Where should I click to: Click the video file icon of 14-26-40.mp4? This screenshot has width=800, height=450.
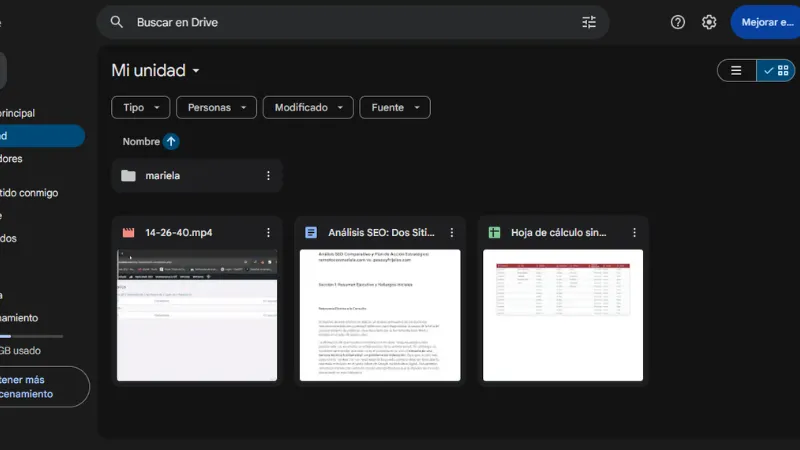click(128, 233)
